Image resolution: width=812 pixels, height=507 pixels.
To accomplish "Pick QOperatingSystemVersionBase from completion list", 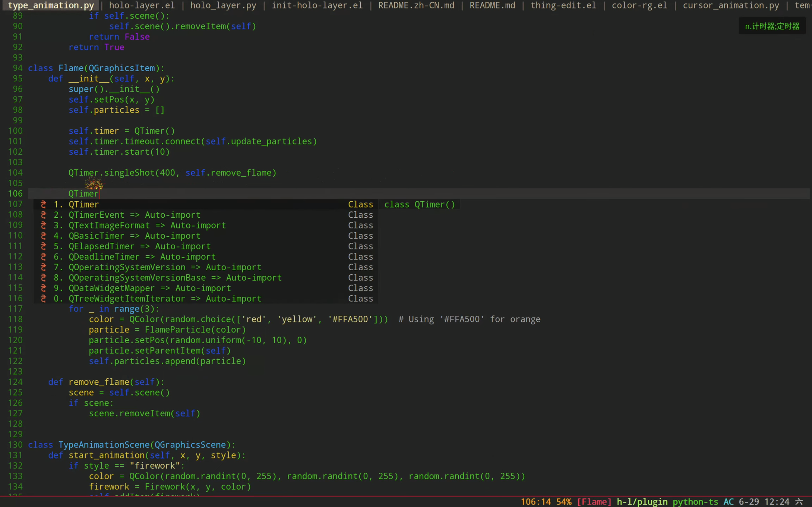I will [175, 278].
